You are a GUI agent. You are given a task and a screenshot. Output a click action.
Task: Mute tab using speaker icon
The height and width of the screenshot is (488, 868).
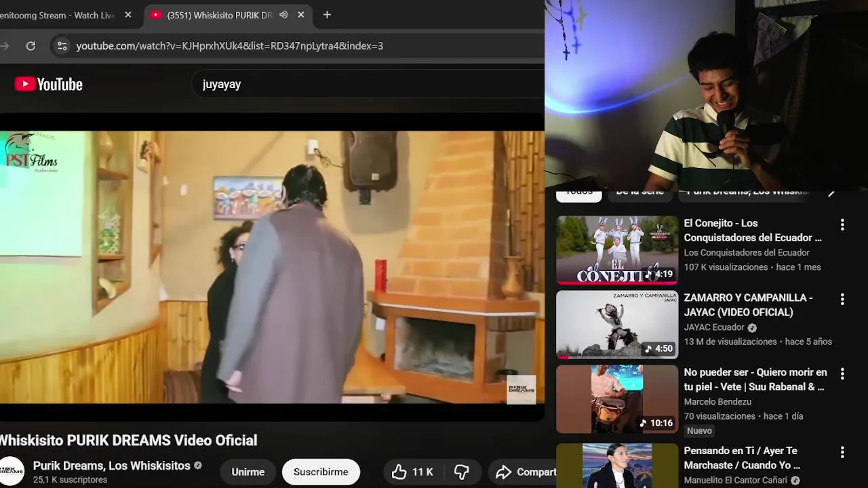coord(283,15)
